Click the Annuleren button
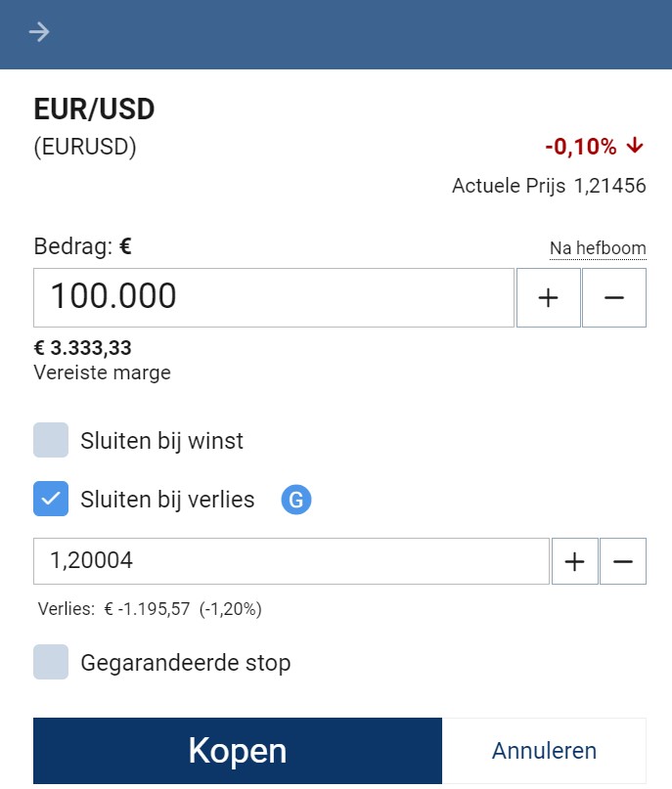 point(545,750)
